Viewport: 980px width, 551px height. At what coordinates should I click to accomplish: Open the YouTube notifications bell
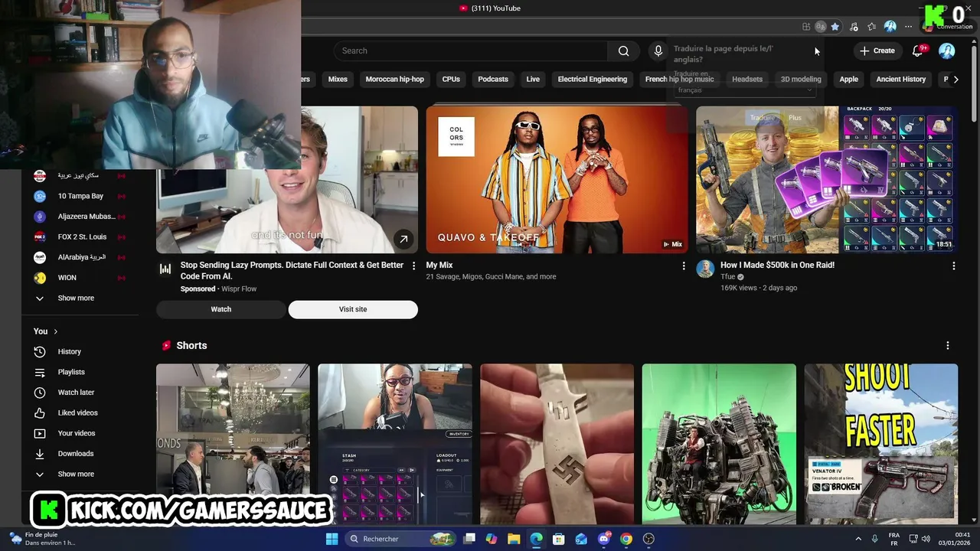917,51
